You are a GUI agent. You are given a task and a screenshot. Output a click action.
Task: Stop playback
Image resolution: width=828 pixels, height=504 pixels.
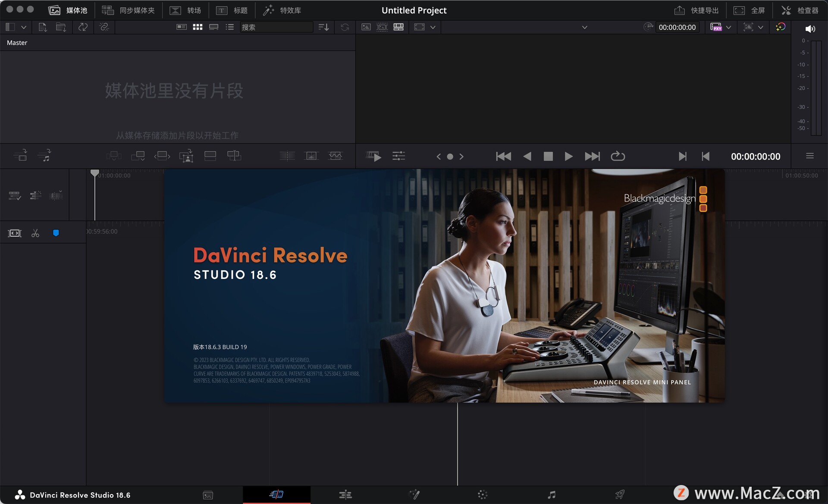548,156
